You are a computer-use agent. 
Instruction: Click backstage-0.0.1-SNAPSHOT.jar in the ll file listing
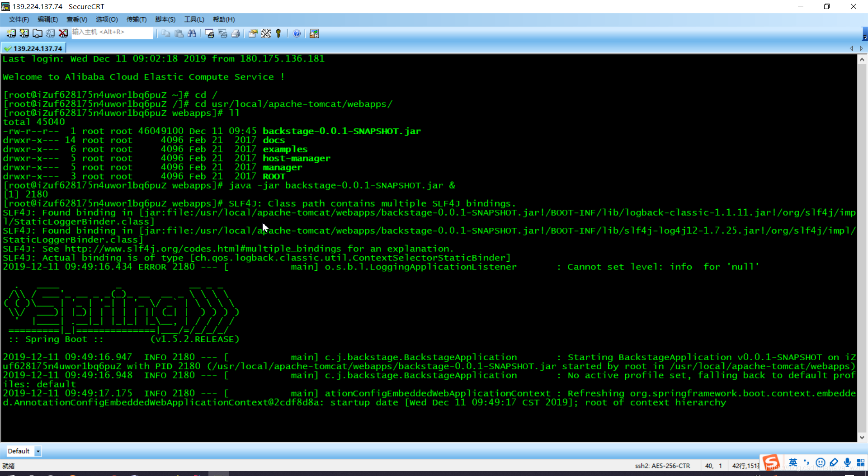click(342, 131)
